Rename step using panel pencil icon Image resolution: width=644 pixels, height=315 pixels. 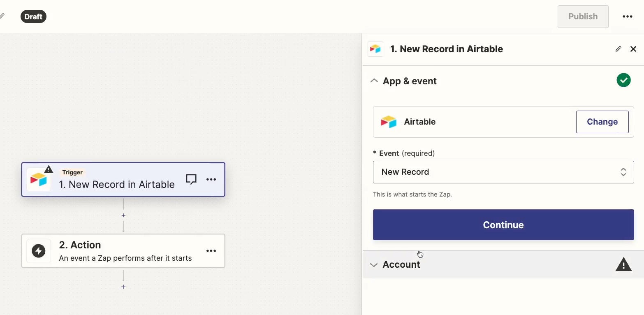618,49
